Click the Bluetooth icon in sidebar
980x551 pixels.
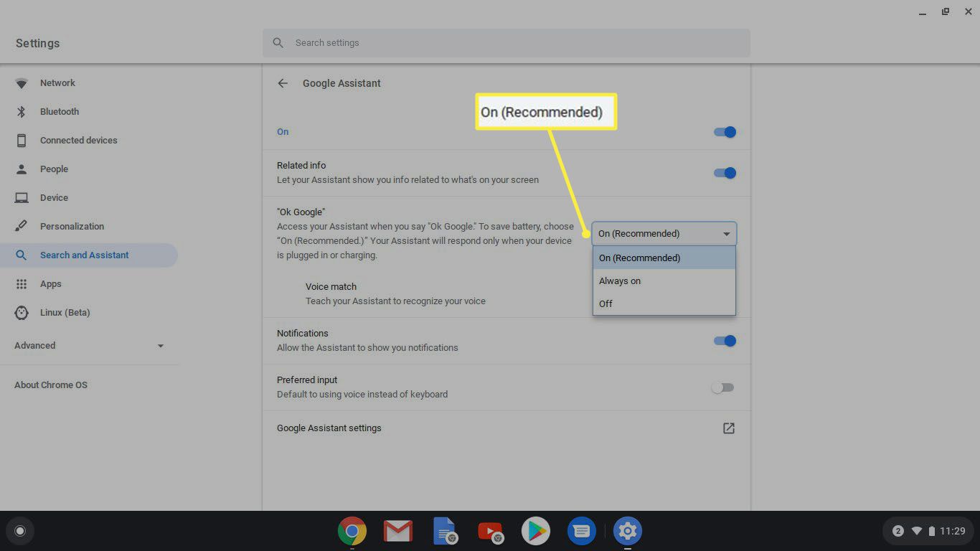pyautogui.click(x=22, y=112)
